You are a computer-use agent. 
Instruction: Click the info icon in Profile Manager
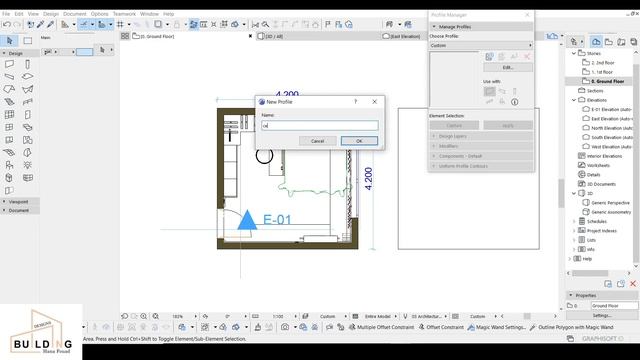(515, 102)
